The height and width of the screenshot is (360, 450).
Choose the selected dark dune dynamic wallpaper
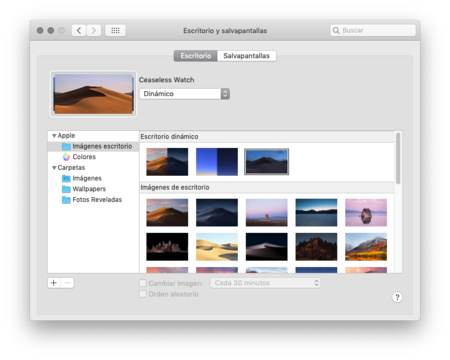[x=266, y=162]
